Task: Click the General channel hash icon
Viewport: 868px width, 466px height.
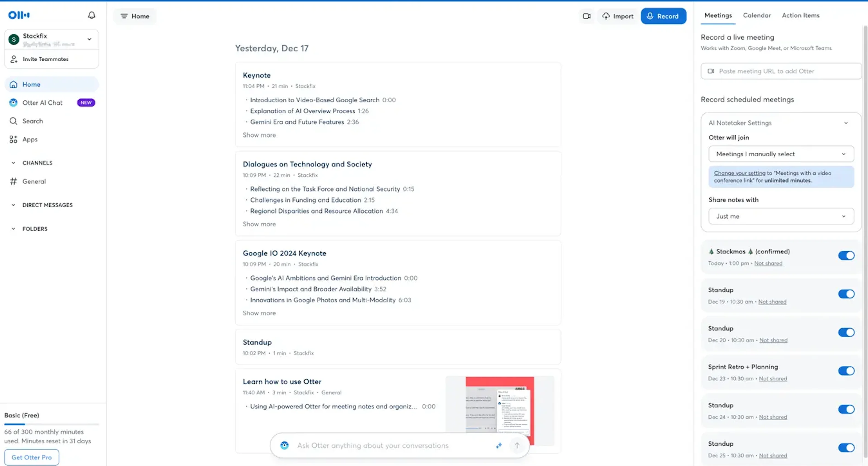Action: 13,181
